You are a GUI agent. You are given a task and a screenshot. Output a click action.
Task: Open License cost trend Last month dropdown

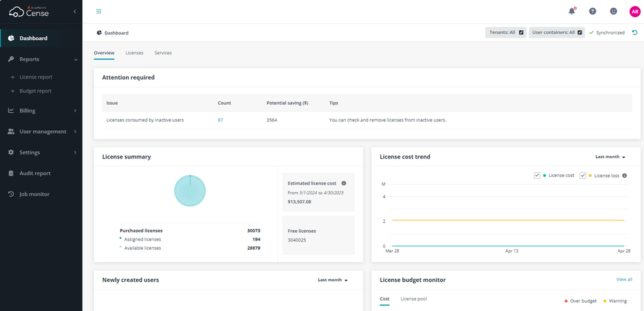coord(610,157)
